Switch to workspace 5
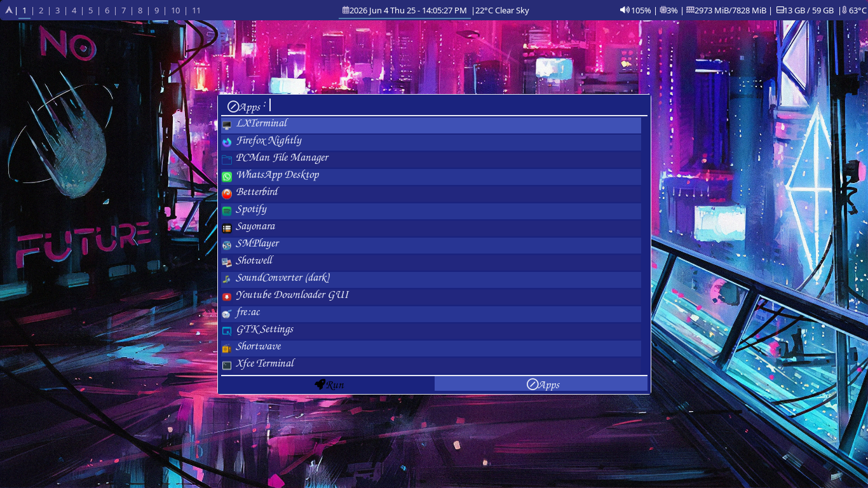868x488 pixels. click(x=90, y=10)
